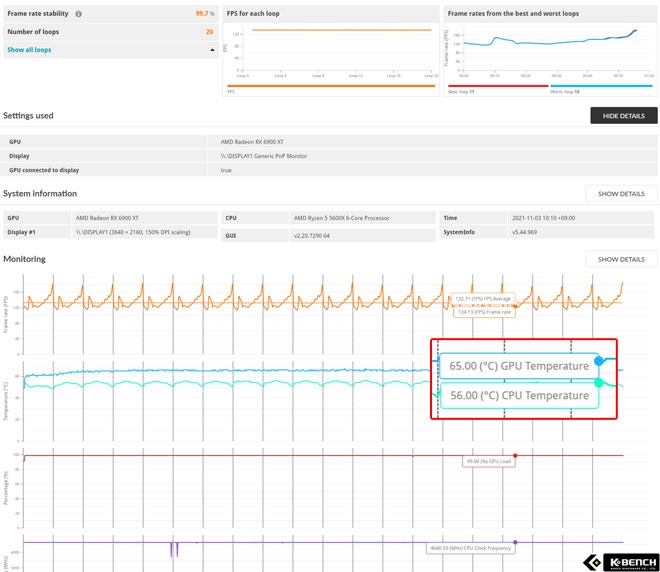Click the FPS for each loop chart line
Screen dimensions: 660x572
pos(341,30)
